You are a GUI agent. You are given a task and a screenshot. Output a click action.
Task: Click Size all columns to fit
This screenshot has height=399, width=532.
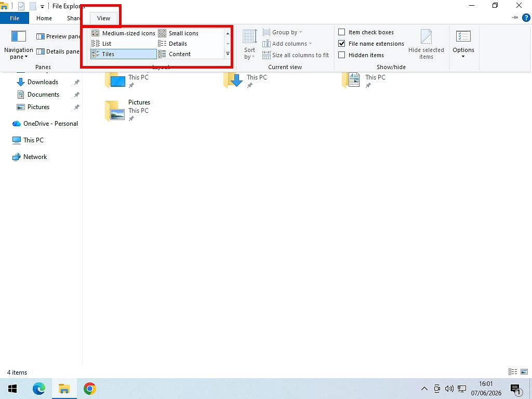296,55
